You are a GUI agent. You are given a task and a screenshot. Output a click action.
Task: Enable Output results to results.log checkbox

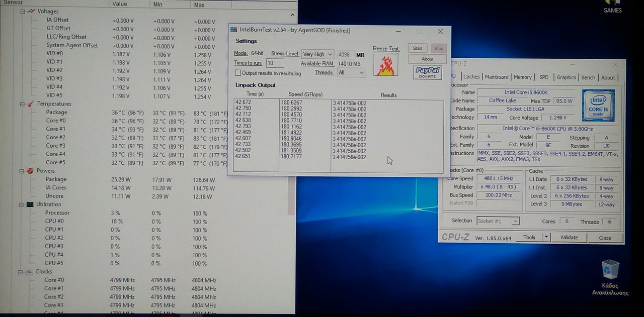point(238,73)
